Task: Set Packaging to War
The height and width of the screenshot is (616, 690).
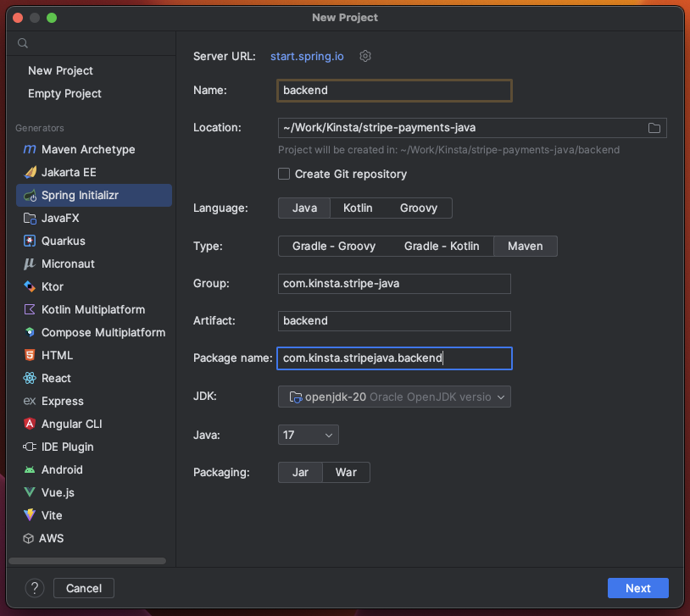Action: click(x=346, y=473)
